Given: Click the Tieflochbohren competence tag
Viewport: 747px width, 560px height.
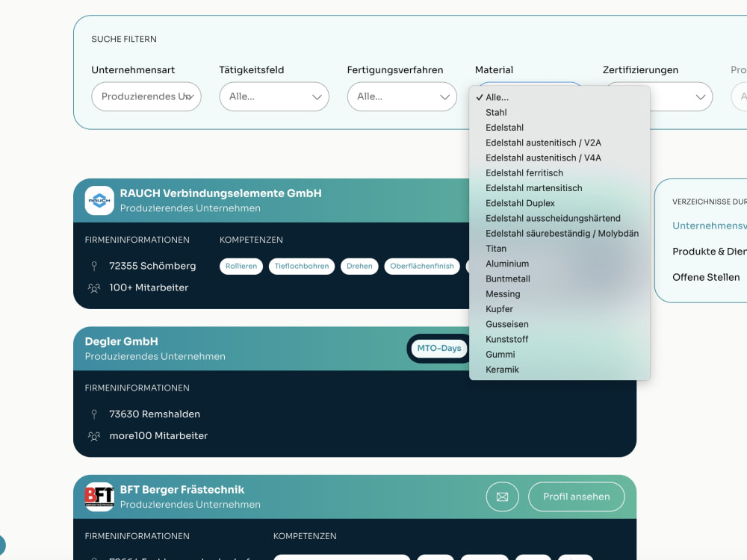Looking at the screenshot, I should 302,267.
